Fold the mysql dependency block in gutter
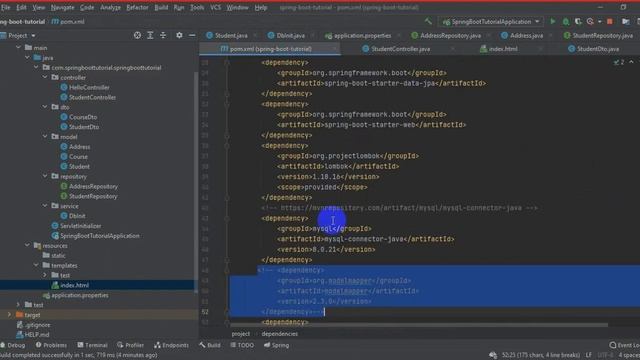 pos(227,218)
